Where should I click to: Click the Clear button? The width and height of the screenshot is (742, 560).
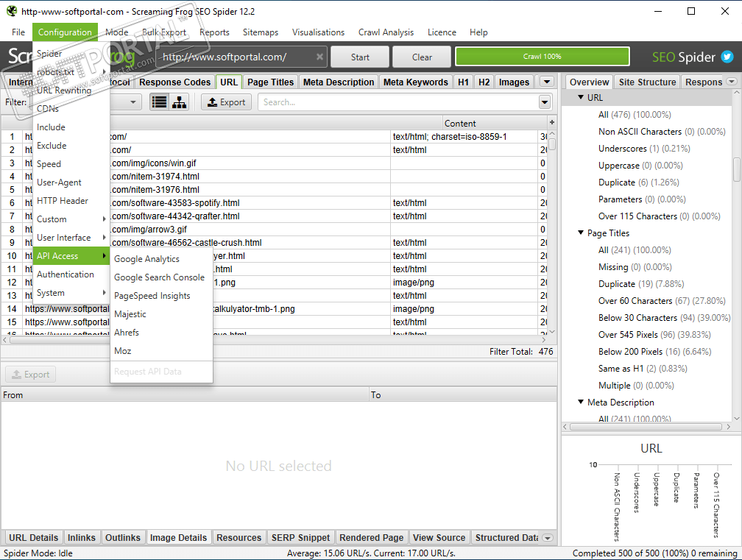(x=422, y=57)
